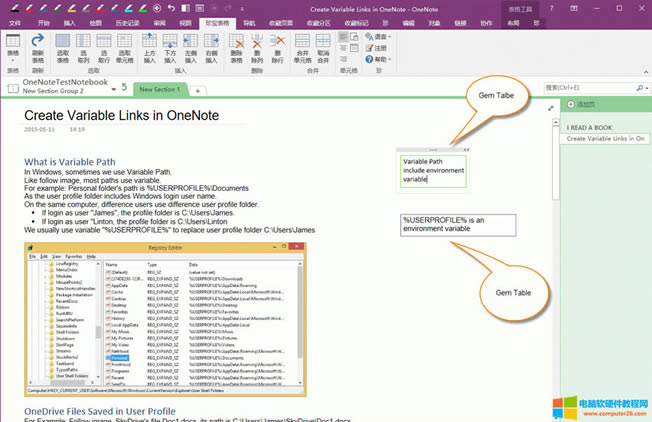652x422 pixels.
Task: Select the New Section 1 tab
Action: pyautogui.click(x=160, y=90)
